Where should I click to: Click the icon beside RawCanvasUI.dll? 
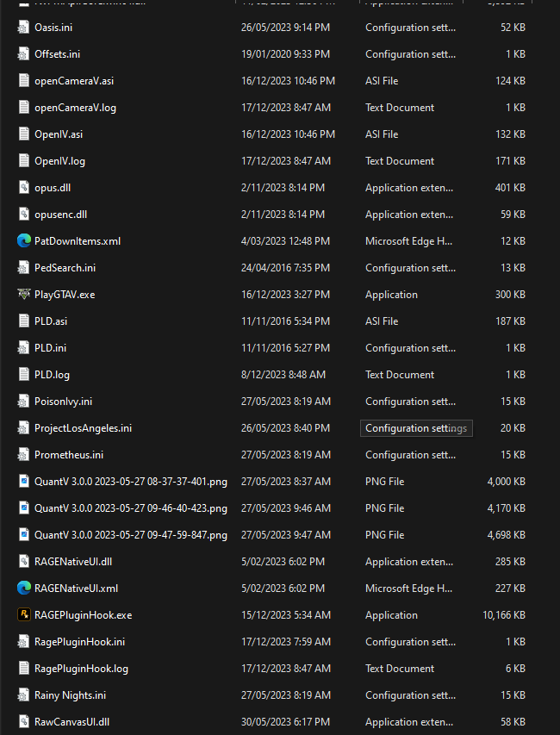click(x=23, y=722)
